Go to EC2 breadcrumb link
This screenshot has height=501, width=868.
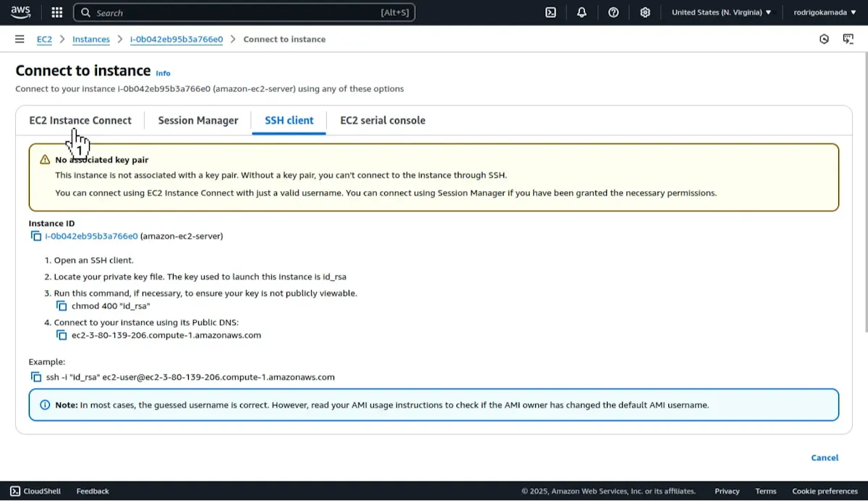click(45, 39)
